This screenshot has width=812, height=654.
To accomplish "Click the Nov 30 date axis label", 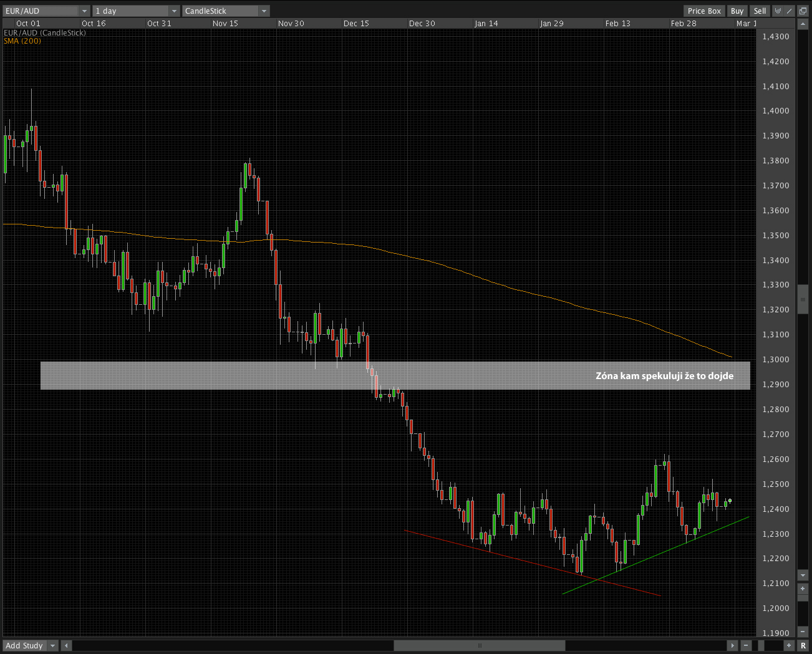I will [x=291, y=24].
